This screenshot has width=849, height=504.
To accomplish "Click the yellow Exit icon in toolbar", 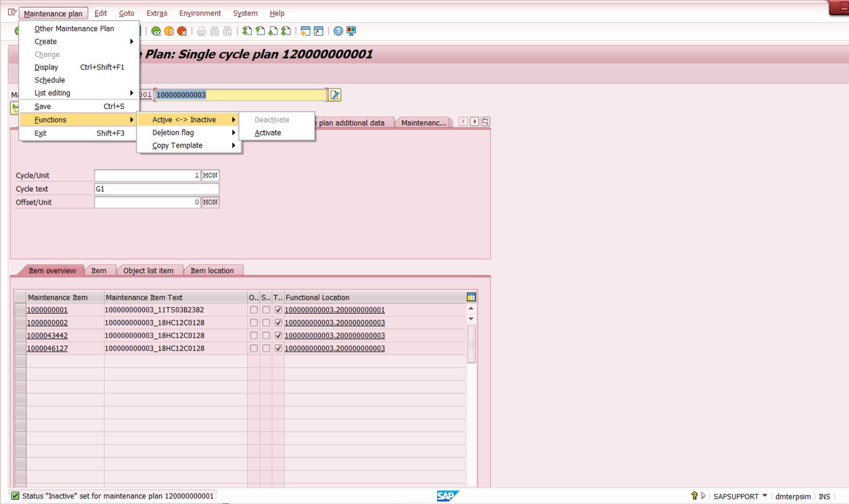I will pos(169,31).
